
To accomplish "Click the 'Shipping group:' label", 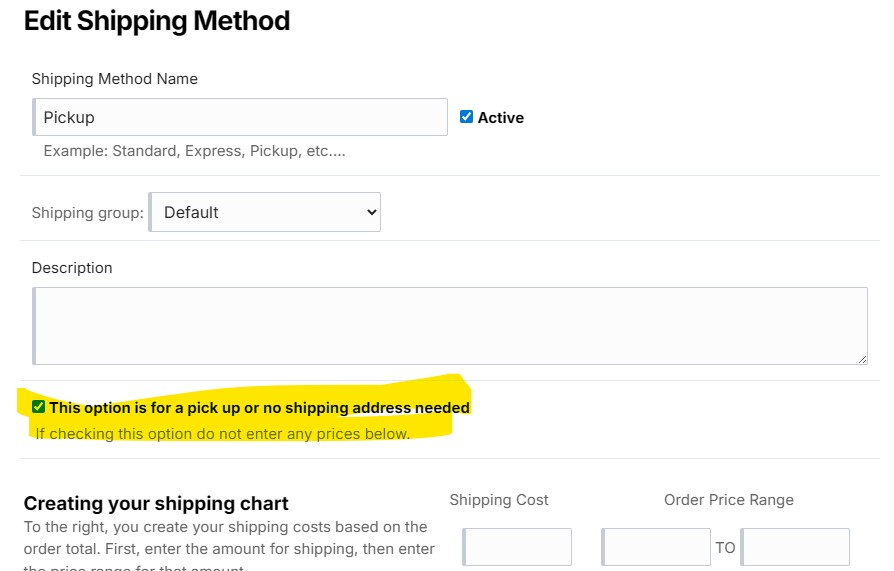I will (x=87, y=213).
